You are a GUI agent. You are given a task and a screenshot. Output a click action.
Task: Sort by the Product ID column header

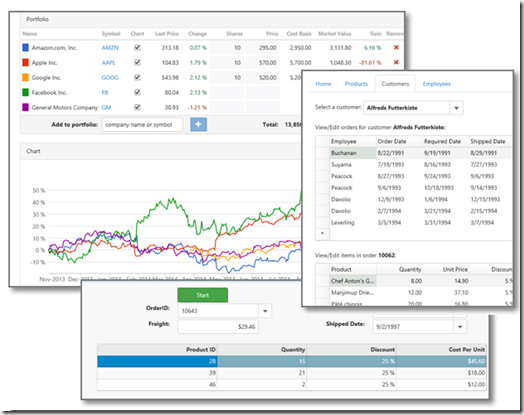tap(157, 350)
